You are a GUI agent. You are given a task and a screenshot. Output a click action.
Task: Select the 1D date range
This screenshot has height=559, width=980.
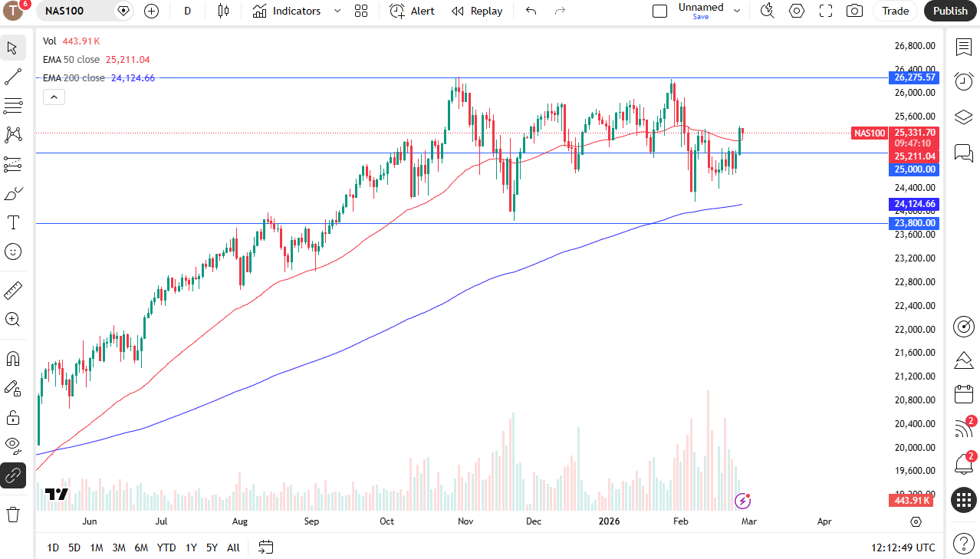tap(53, 547)
